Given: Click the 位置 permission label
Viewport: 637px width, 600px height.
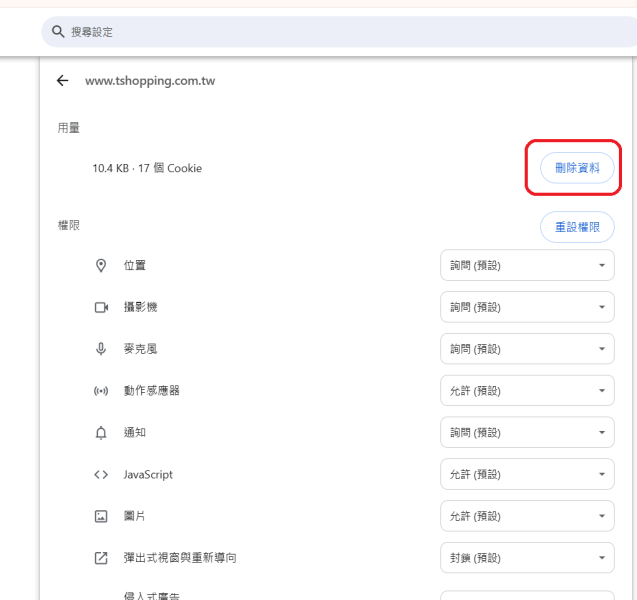Looking at the screenshot, I should [134, 265].
